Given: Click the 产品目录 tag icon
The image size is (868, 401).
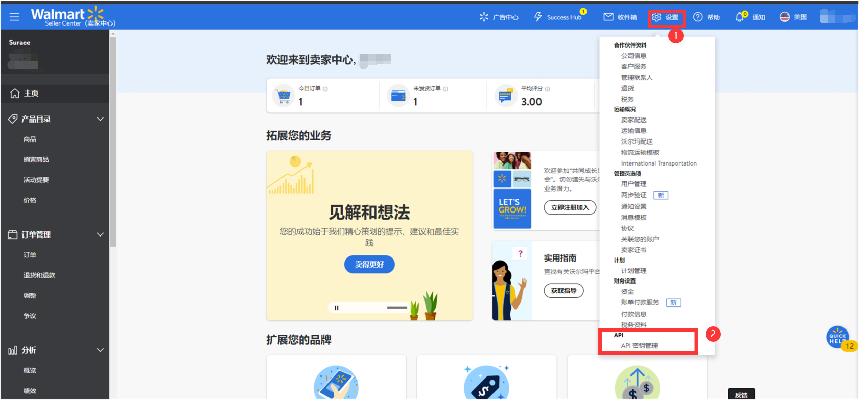Looking at the screenshot, I should click(13, 119).
